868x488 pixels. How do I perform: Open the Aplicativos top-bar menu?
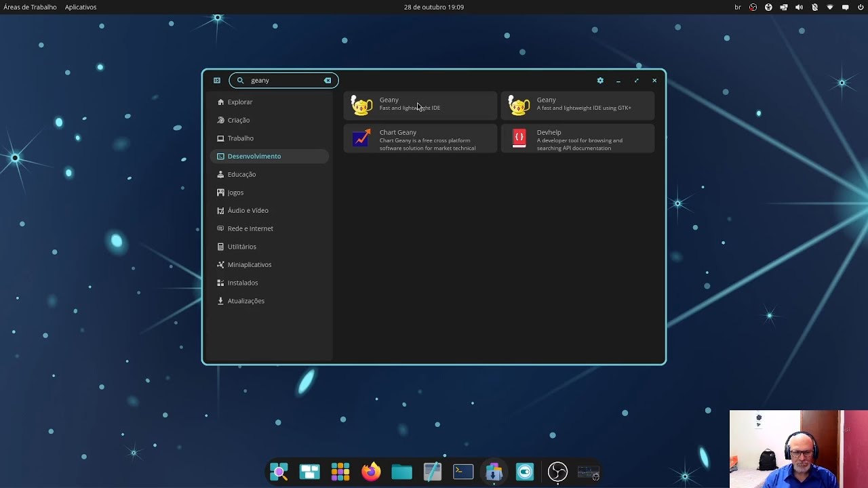click(x=81, y=7)
